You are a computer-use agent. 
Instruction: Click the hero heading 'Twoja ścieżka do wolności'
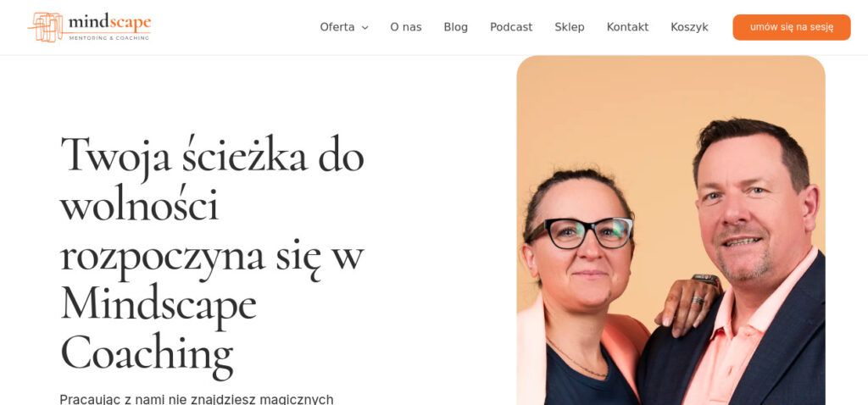pyautogui.click(x=212, y=178)
